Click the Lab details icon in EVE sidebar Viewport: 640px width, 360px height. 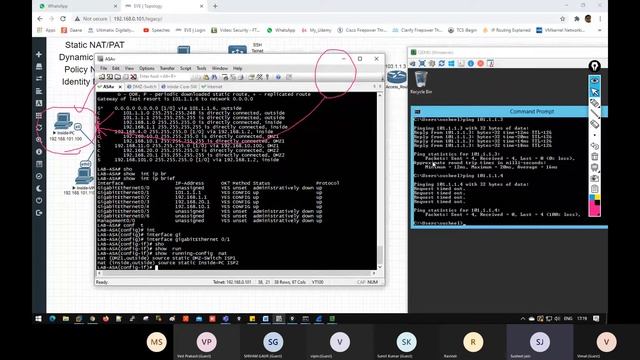tap(39, 164)
